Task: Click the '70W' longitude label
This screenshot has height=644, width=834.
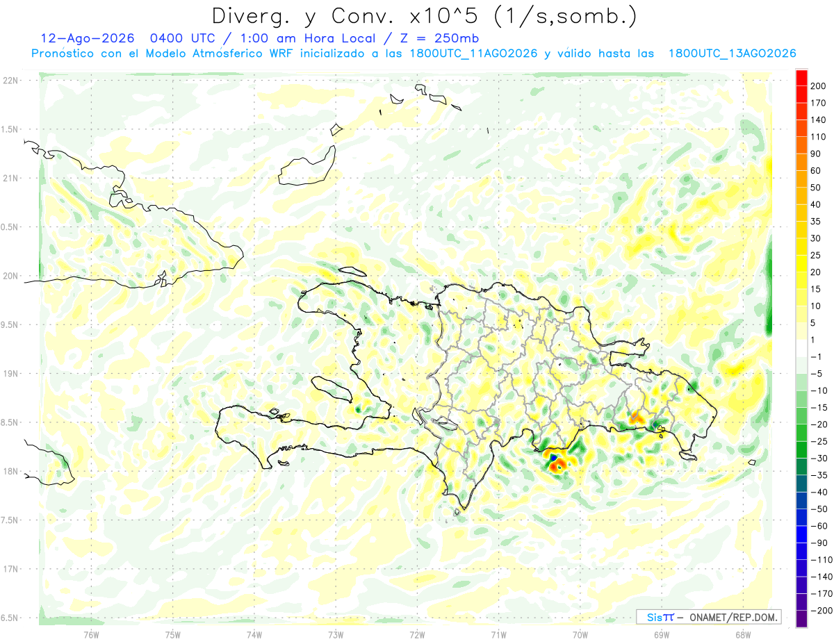Action: tap(580, 634)
